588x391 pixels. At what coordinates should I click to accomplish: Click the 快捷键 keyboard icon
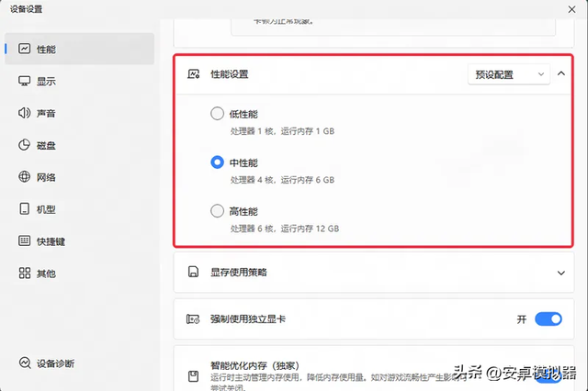(25, 241)
